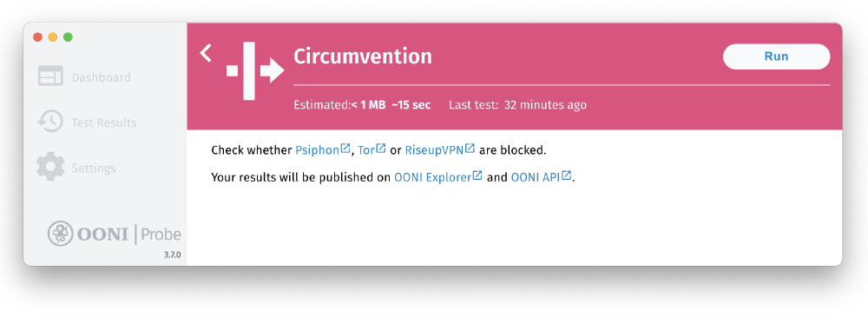Image resolution: width=868 pixels, height=331 pixels.
Task: Click external-link icon beside Tor
Action: (381, 148)
